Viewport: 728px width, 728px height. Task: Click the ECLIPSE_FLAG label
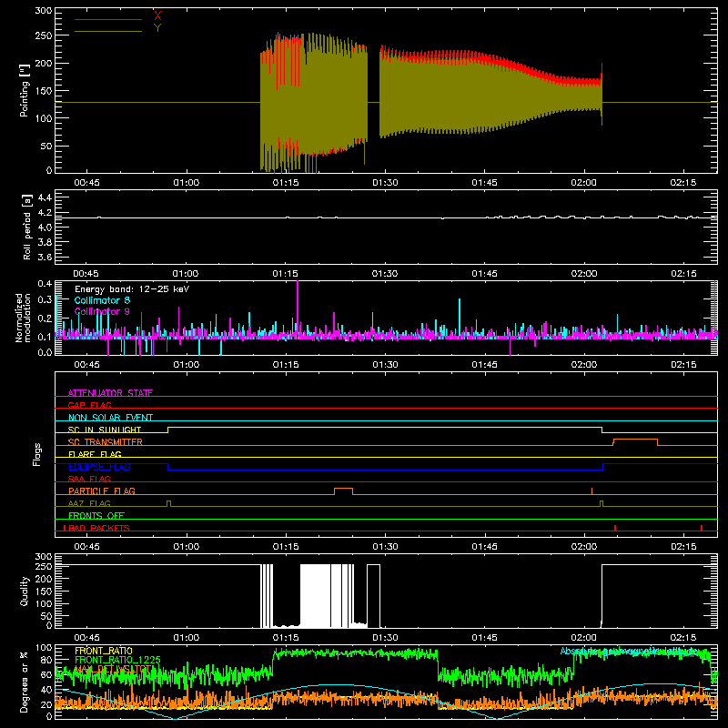coord(99,467)
